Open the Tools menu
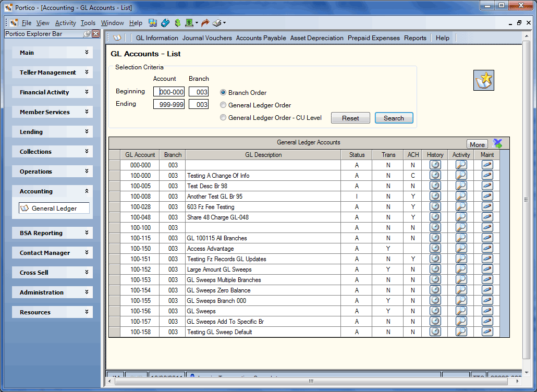This screenshot has height=392, width=537. (88, 23)
